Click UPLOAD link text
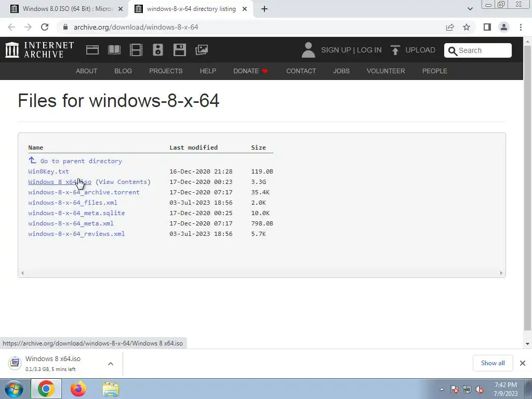 coord(420,50)
